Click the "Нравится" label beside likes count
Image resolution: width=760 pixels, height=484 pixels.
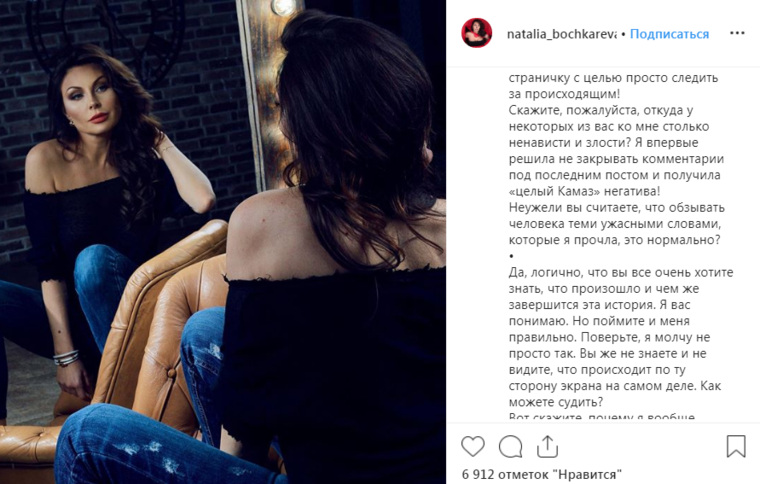coord(589,474)
